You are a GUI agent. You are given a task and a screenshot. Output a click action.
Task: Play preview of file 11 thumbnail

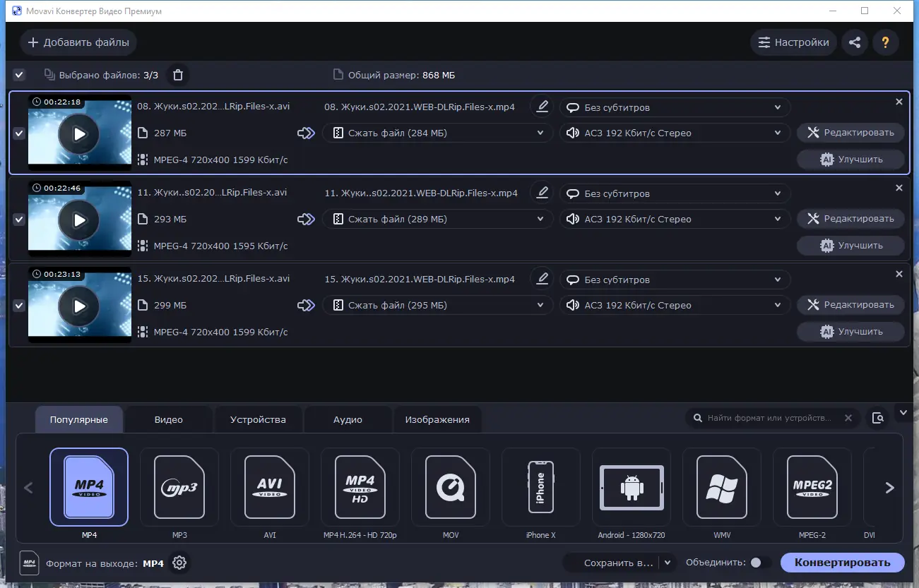[79, 219]
